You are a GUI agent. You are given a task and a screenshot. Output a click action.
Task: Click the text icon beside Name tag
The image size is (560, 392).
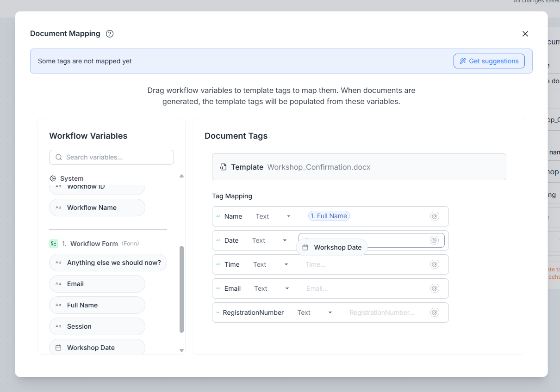(x=218, y=216)
